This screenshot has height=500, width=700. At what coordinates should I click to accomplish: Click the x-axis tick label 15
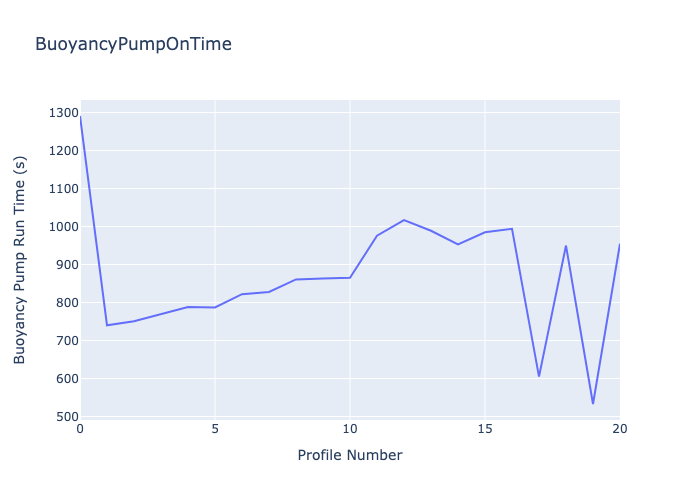(485, 429)
